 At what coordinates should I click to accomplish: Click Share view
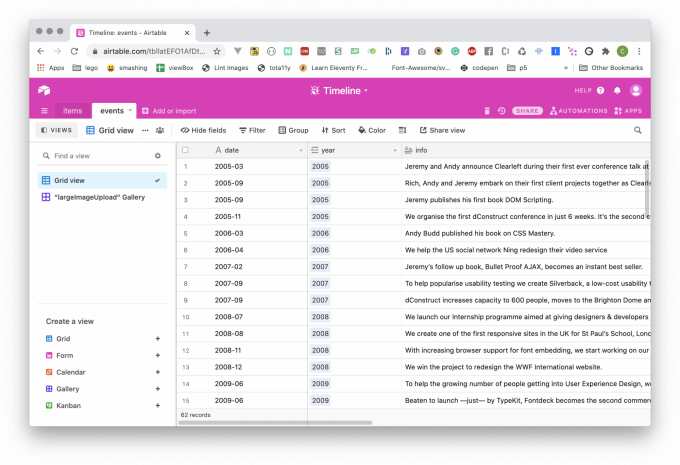click(x=442, y=130)
